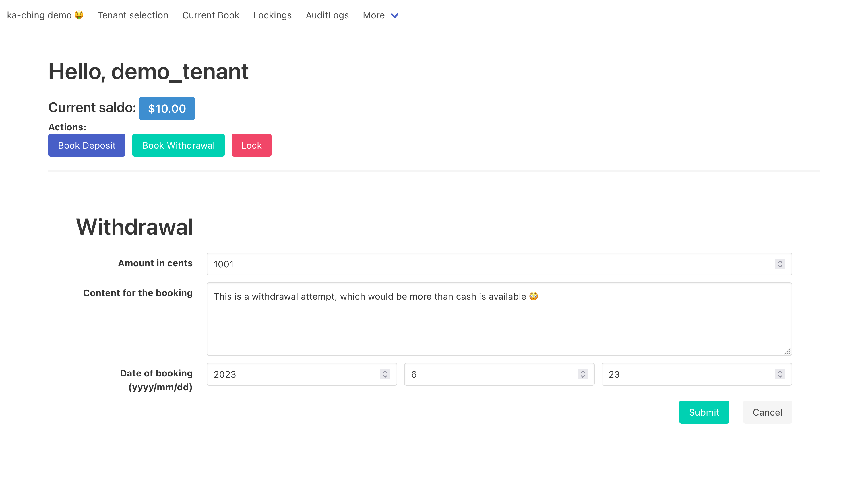View the AuditLogs page
868x493 pixels.
(x=327, y=15)
